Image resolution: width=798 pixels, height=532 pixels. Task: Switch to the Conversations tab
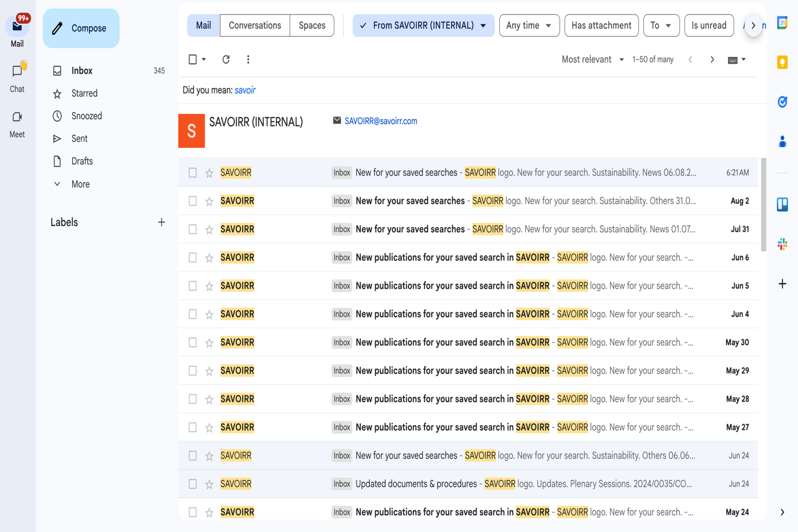pyautogui.click(x=255, y=25)
